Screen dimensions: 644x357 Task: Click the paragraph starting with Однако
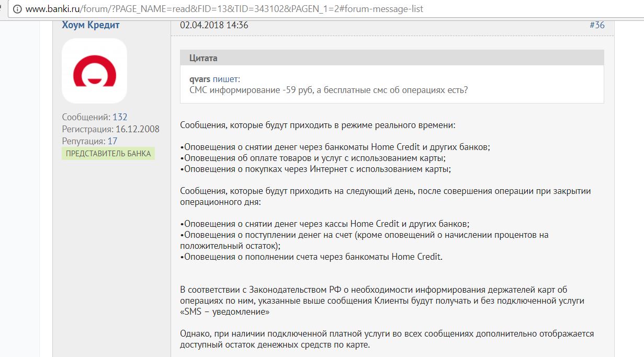click(x=387, y=339)
